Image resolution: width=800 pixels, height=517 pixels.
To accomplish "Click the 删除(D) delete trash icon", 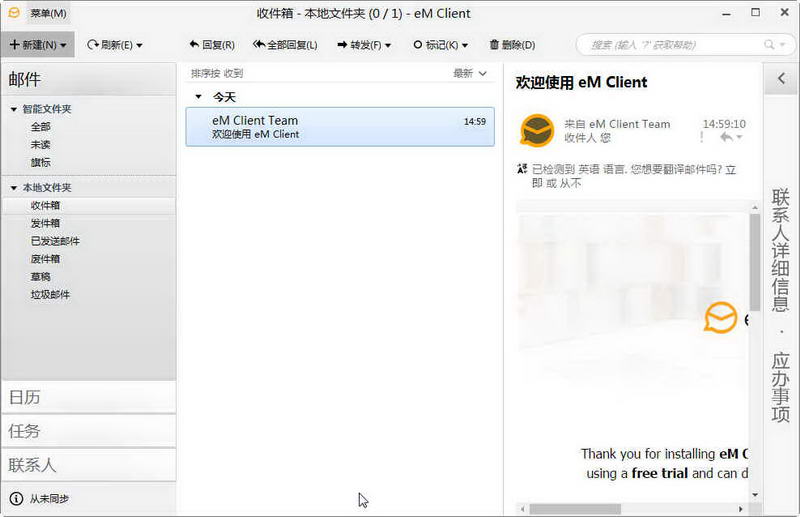I will pyautogui.click(x=494, y=44).
